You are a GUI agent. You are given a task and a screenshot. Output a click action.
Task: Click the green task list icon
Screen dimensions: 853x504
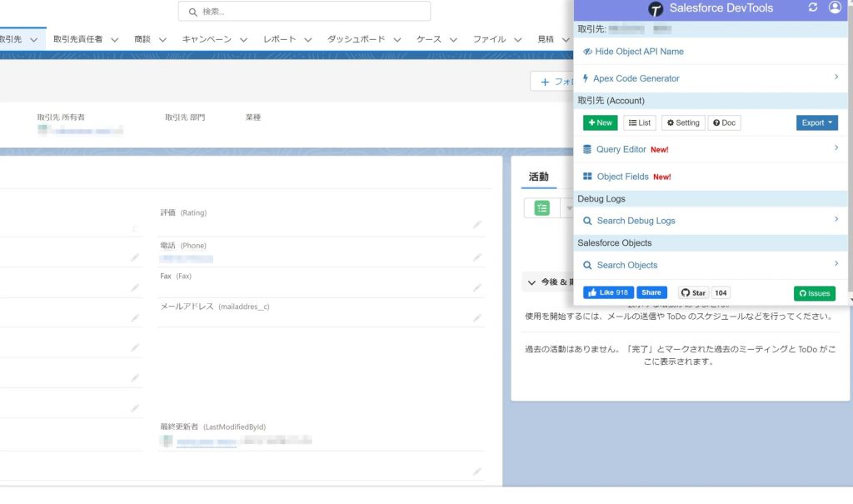541,208
